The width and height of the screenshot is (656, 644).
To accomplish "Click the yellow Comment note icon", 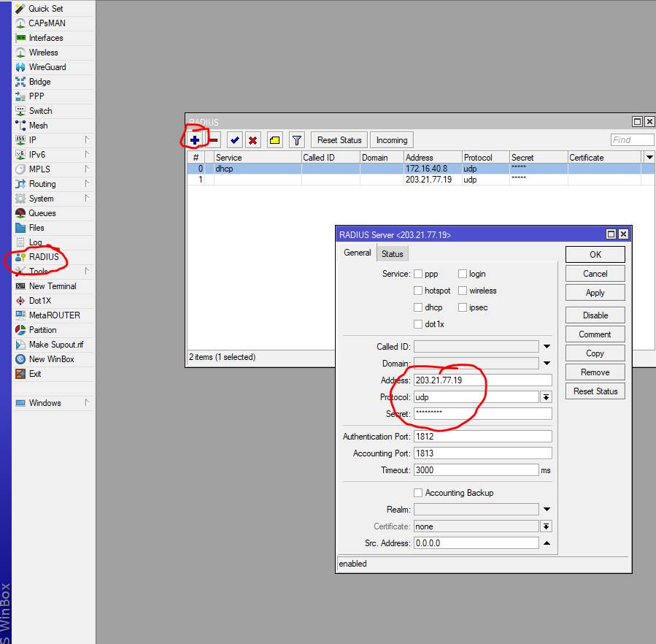I will [x=274, y=140].
